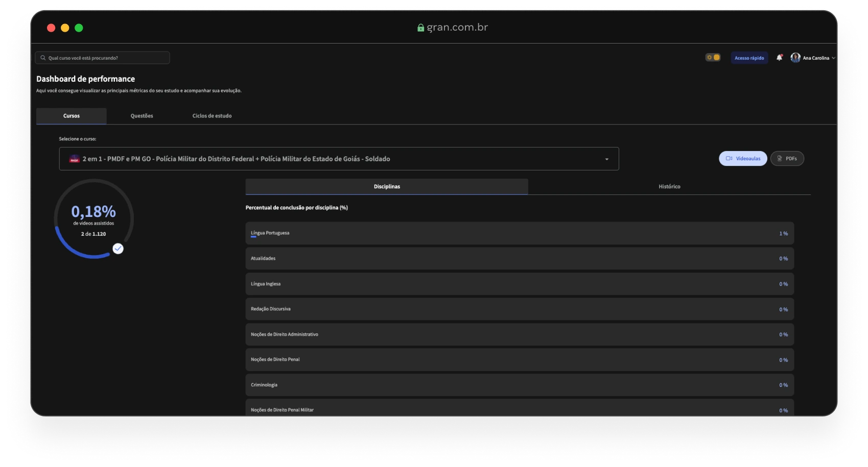Click the blue checkmark on the progress circle
868x467 pixels.
(x=118, y=248)
